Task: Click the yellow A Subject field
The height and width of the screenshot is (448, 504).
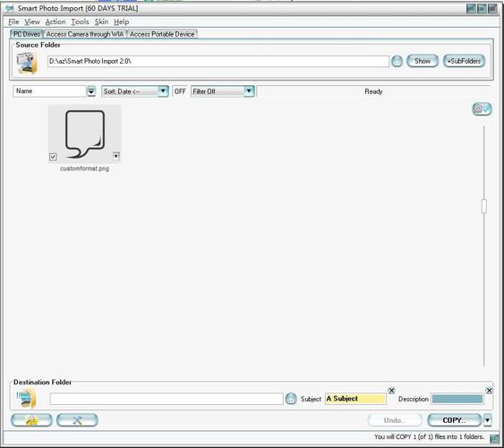Action: pos(355,399)
